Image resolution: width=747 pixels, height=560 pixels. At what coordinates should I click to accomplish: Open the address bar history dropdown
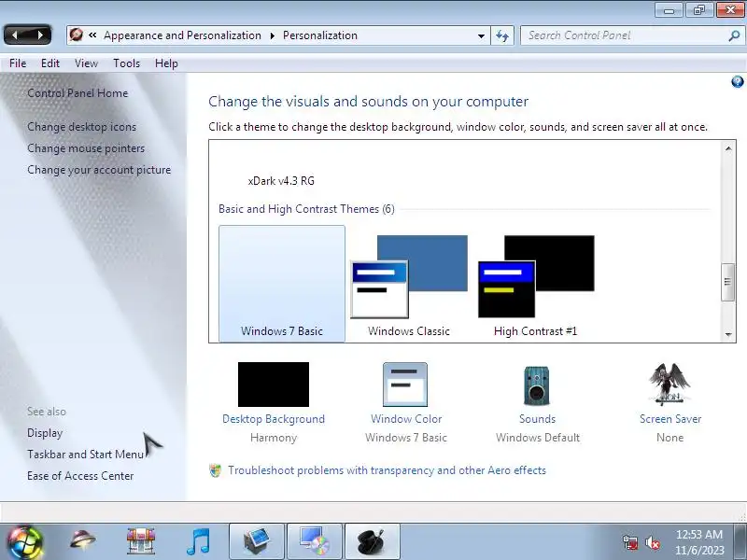coord(481,35)
